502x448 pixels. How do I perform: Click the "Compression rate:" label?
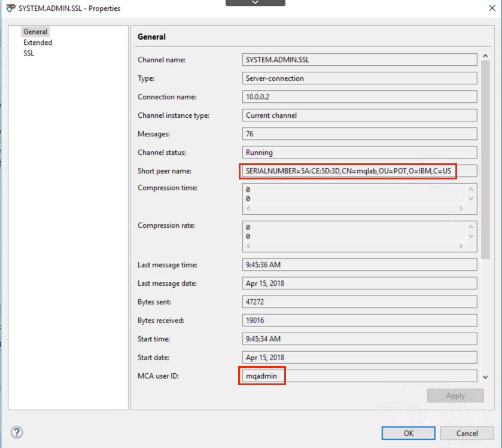[166, 225]
